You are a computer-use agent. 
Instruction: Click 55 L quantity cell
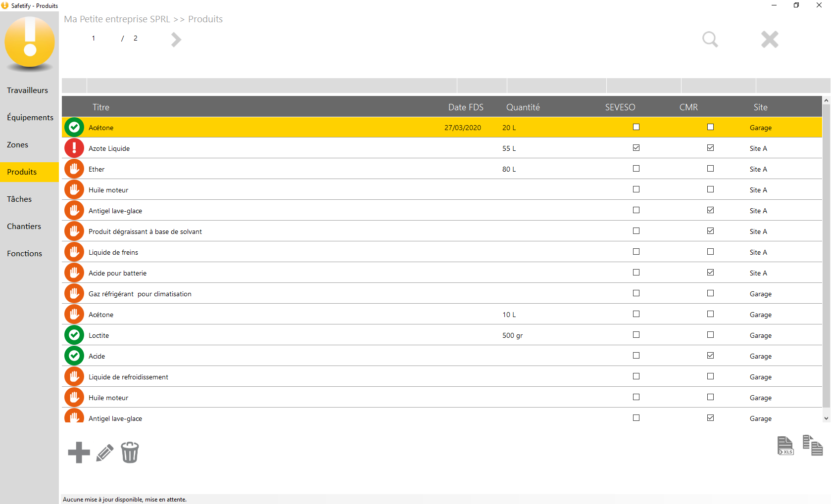point(509,148)
